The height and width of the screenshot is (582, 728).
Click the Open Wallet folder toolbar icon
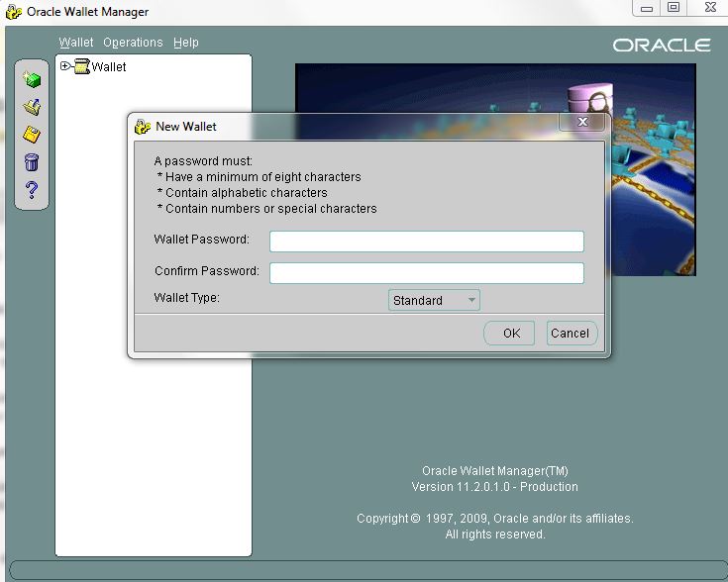[x=32, y=107]
